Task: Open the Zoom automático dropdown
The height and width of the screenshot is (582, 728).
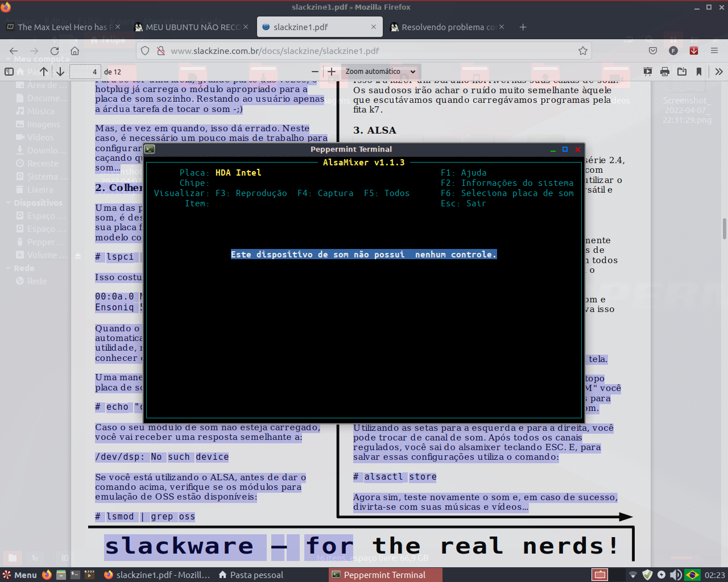Action: point(380,72)
